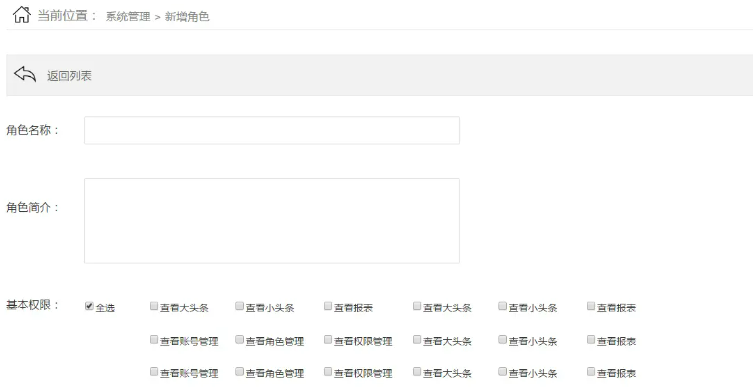Click the 当前位置： text
This screenshot has width=753, height=388.
click(x=67, y=15)
